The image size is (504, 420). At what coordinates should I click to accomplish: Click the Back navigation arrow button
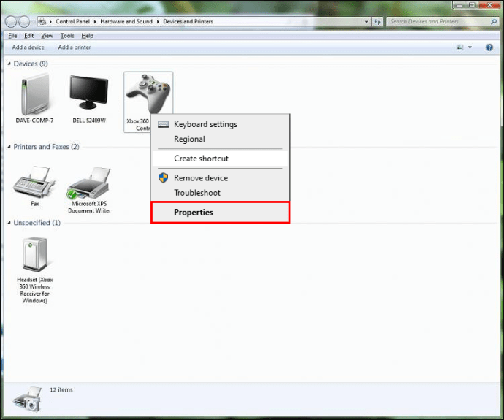click(x=11, y=22)
